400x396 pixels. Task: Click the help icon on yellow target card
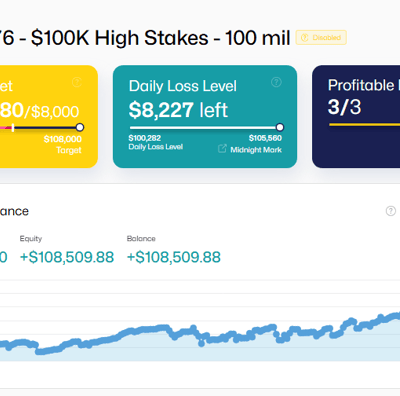(x=77, y=82)
